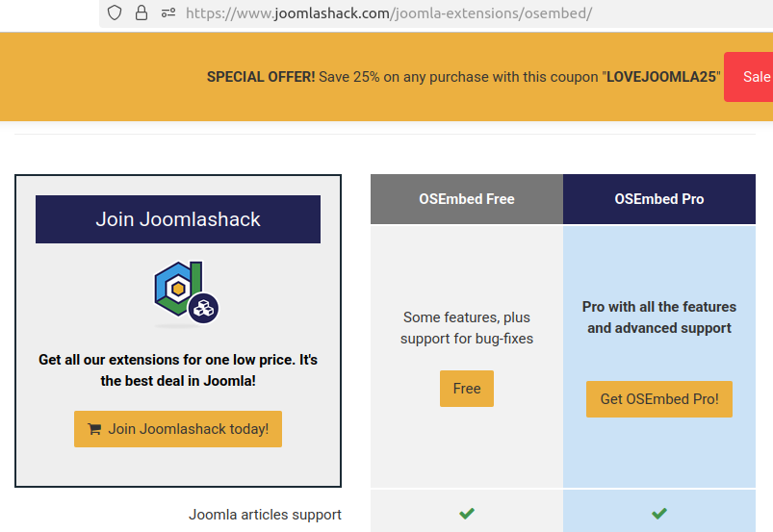Image resolution: width=773 pixels, height=532 pixels.
Task: Select the OSEmbed Free column header
Action: coord(466,199)
